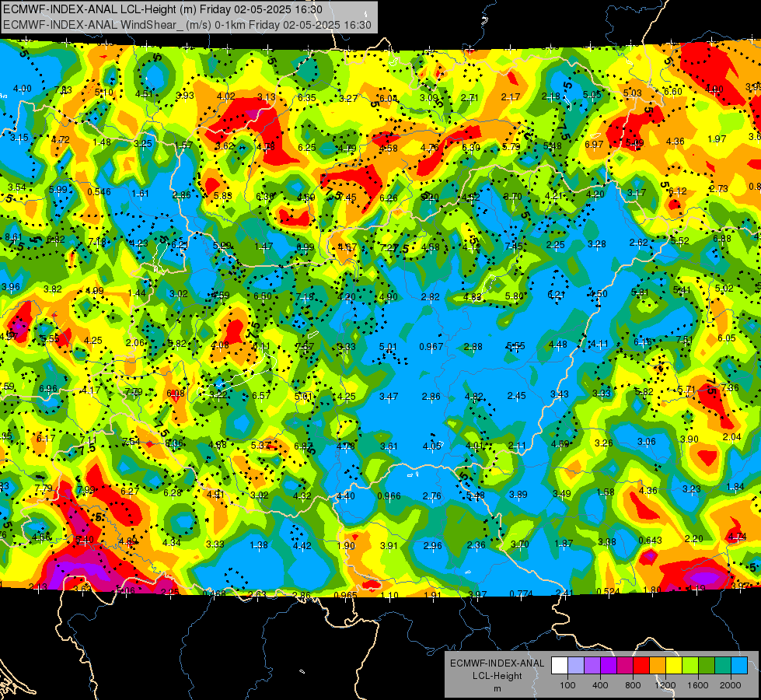
Task: Select the yellow legend color swatch
Action: tap(674, 666)
